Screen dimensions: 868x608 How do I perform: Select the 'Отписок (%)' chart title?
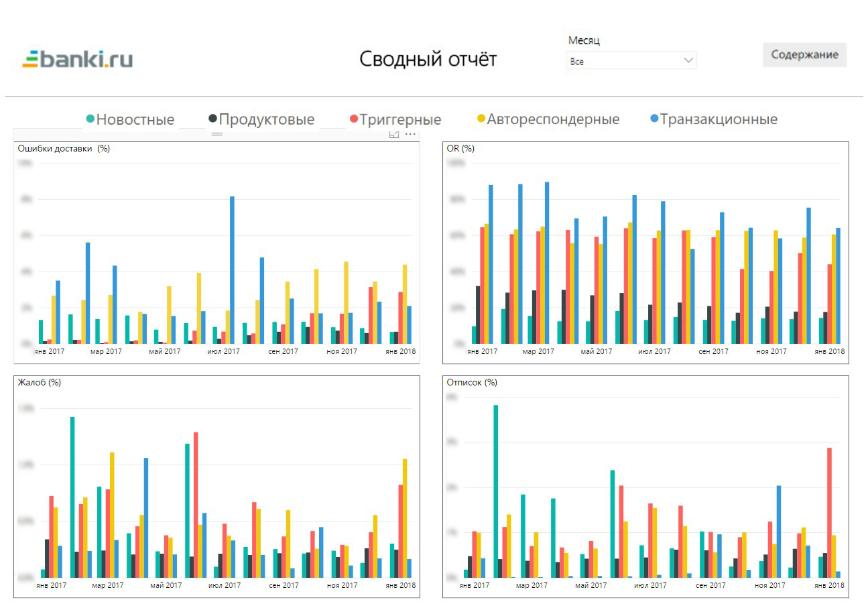coord(472,382)
